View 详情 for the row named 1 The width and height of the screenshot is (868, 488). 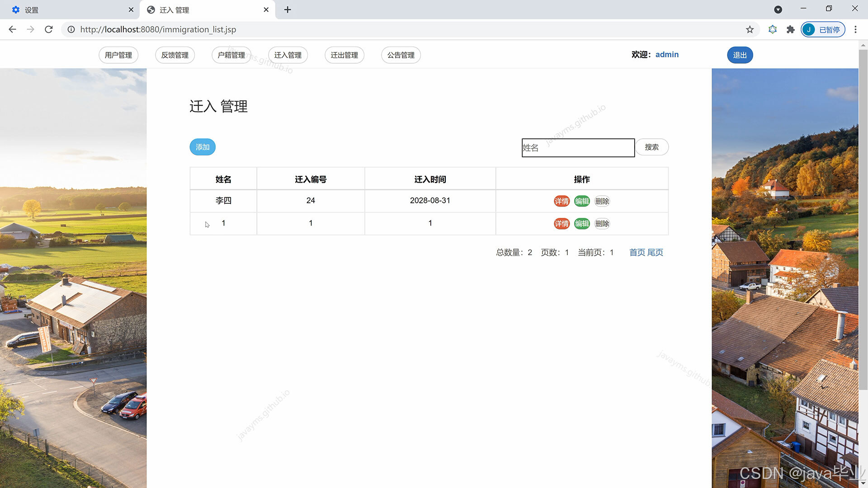click(x=562, y=224)
